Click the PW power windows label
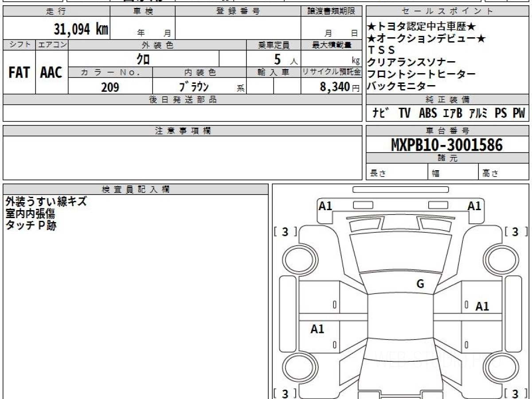The image size is (532, 399). click(x=519, y=113)
